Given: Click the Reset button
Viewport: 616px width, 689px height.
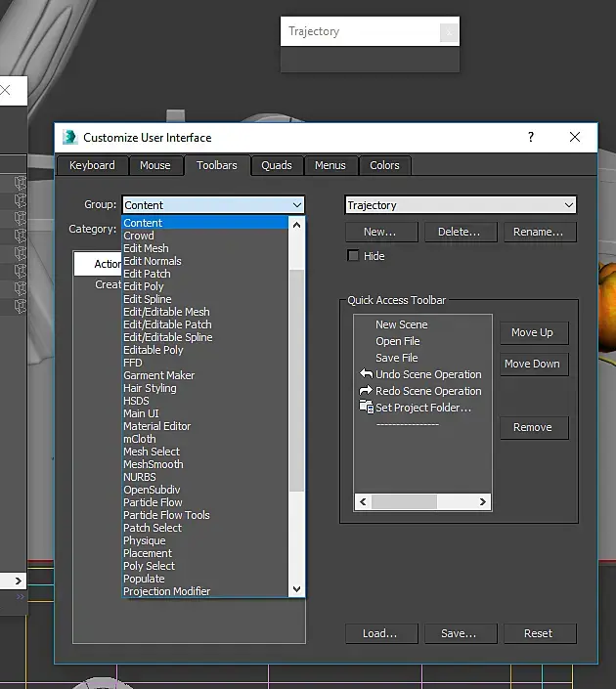Looking at the screenshot, I should coord(540,633).
